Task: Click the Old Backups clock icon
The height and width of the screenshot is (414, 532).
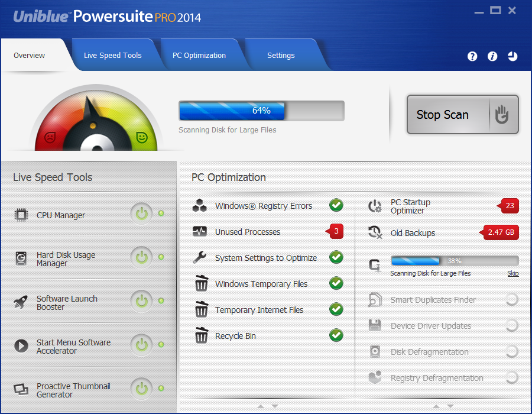Action: pyautogui.click(x=375, y=232)
